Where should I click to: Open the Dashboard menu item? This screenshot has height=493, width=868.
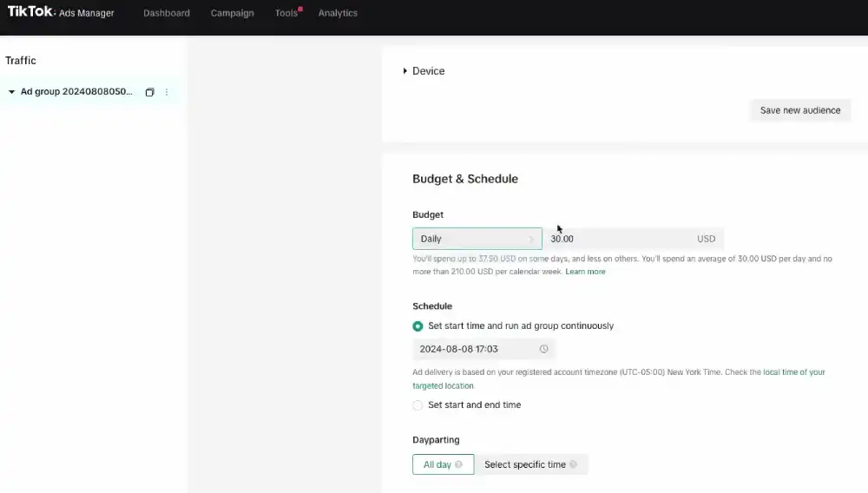click(x=167, y=13)
